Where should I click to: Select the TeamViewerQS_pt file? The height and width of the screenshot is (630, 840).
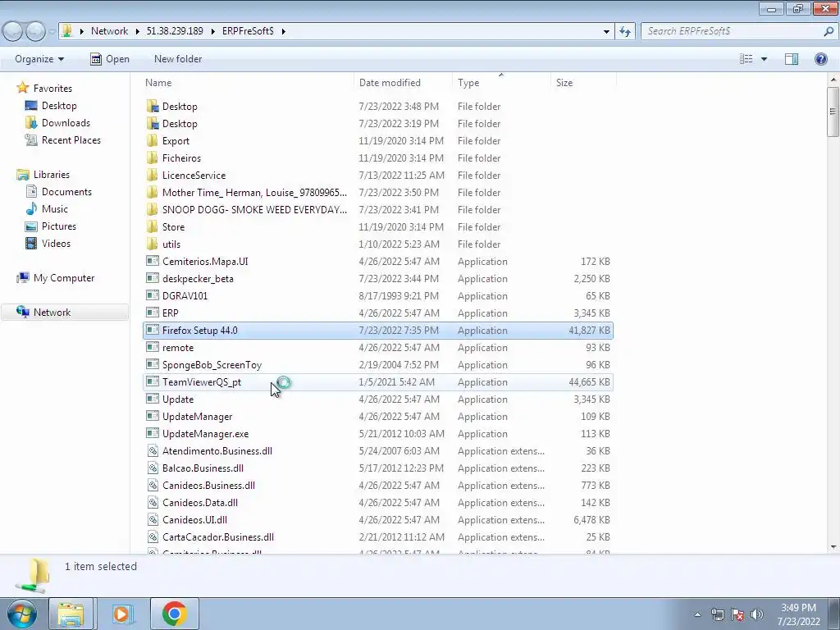click(x=378, y=382)
